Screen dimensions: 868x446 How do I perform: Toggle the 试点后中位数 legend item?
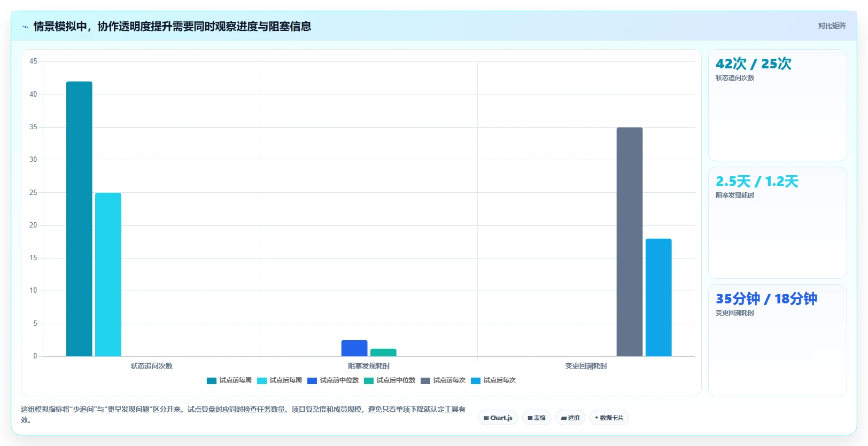pyautogui.click(x=390, y=380)
